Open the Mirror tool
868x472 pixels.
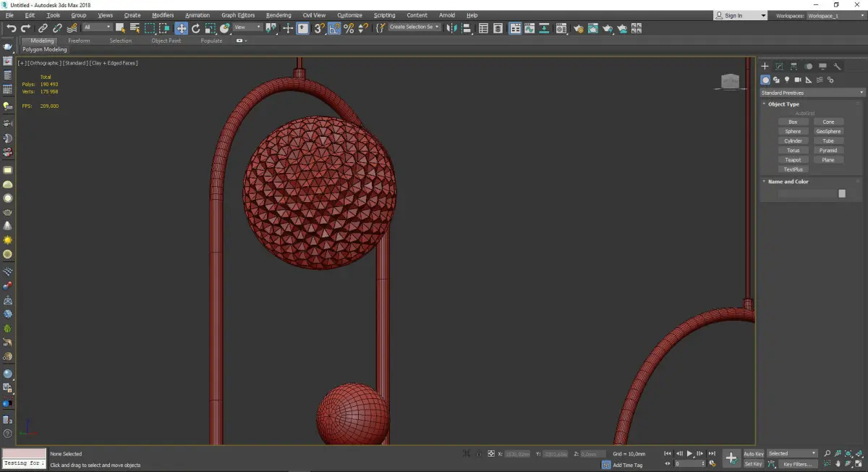(x=453, y=28)
